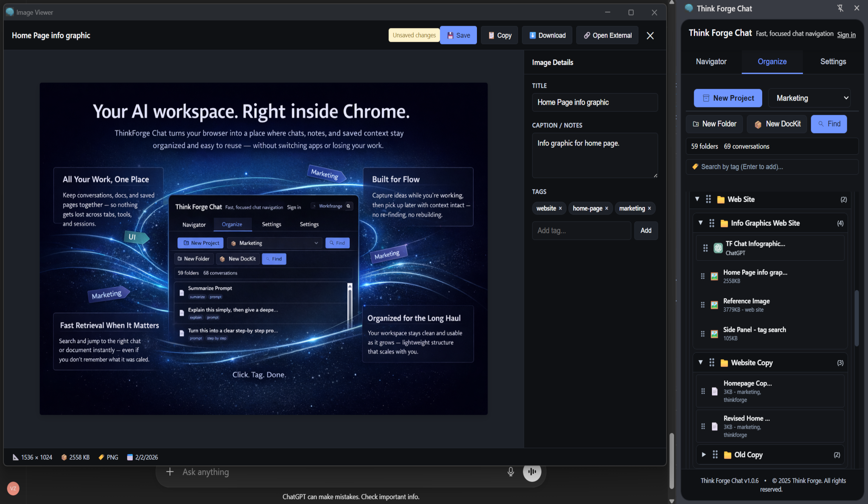The width and height of the screenshot is (868, 504).
Task: Expand the Old Copy folder
Action: pos(703,455)
